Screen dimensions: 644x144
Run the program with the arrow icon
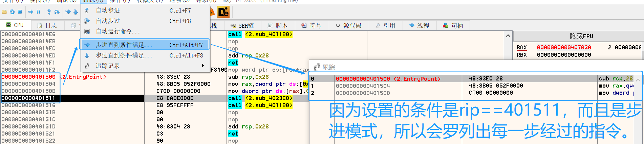[31, 12]
